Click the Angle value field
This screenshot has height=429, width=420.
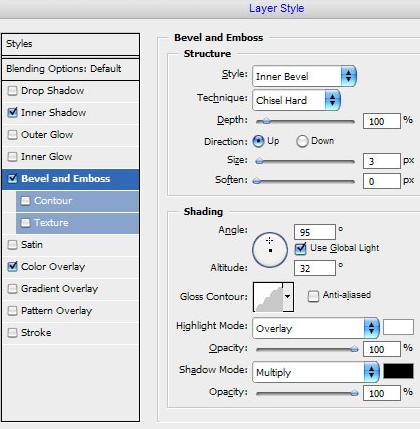click(x=315, y=232)
